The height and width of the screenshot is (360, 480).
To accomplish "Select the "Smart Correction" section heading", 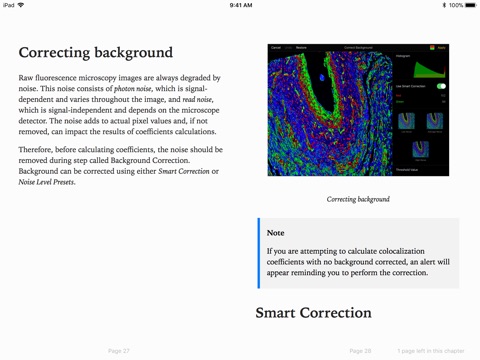I will point(313,313).
